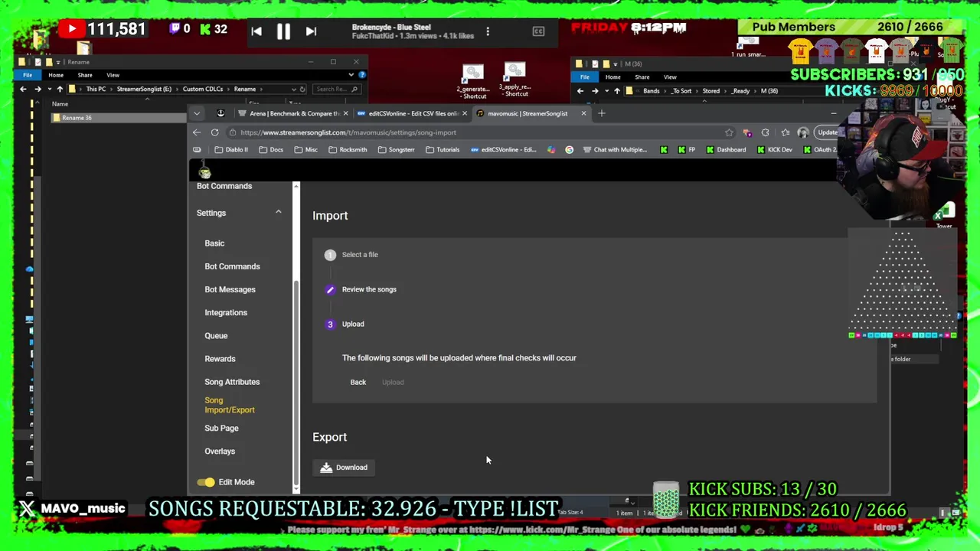Open the Google bookmark icon
This screenshot has width=980, height=551.
(569, 150)
